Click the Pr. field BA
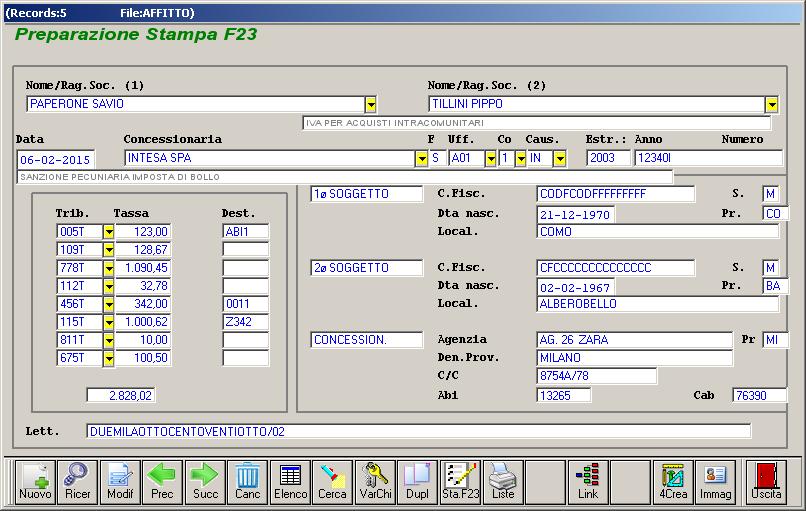The height and width of the screenshot is (511, 806). click(x=776, y=286)
